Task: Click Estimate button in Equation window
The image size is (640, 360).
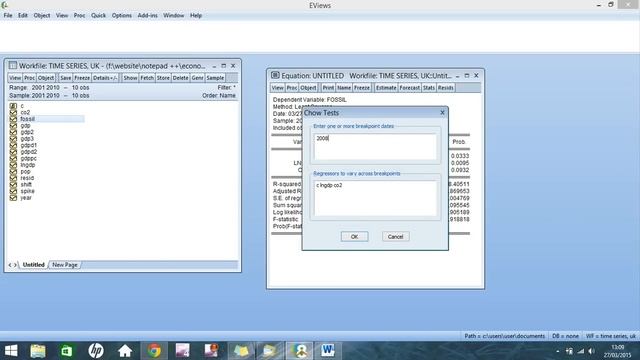Action: click(x=386, y=88)
